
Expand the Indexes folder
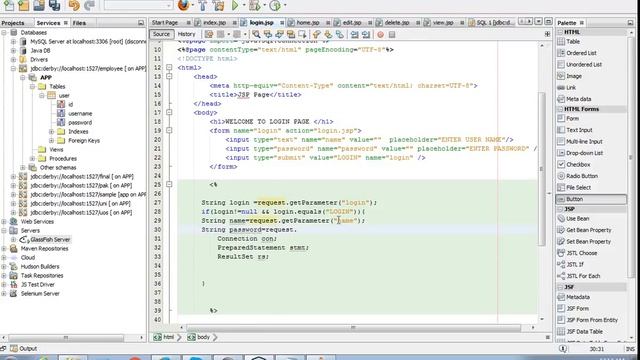[51, 131]
